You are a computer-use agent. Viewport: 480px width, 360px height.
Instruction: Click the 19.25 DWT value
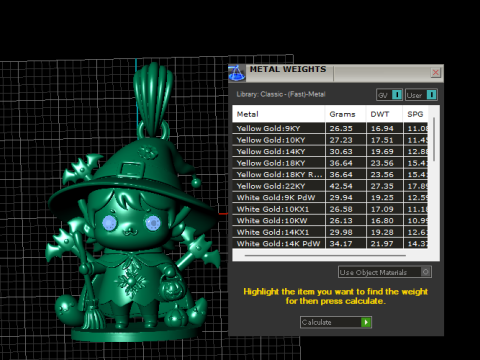382,197
